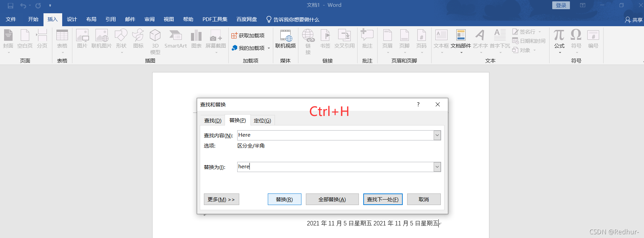Viewport: 644px width, 238px height.
Task: Switch to the 引用 (References) tab
Action: 111,19
